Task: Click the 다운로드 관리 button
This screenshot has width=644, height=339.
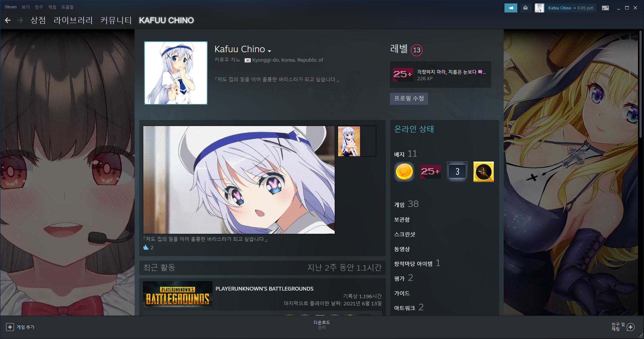Action: tap(322, 325)
